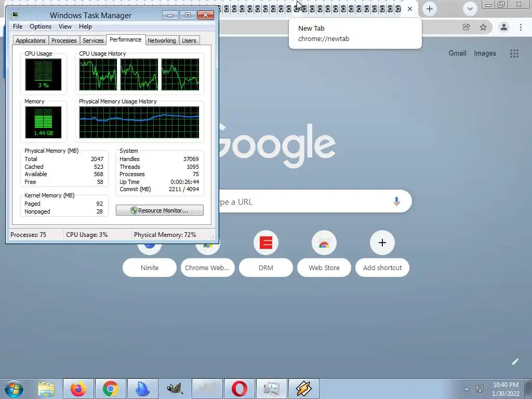Click the network icon in system tray
The image size is (532, 399).
pyautogui.click(x=480, y=389)
